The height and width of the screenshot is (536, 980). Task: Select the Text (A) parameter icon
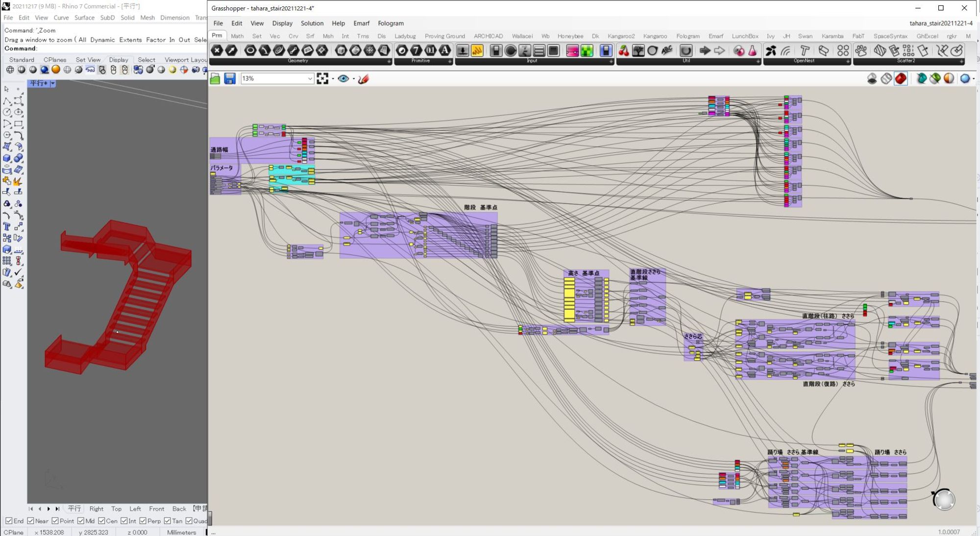(x=444, y=50)
